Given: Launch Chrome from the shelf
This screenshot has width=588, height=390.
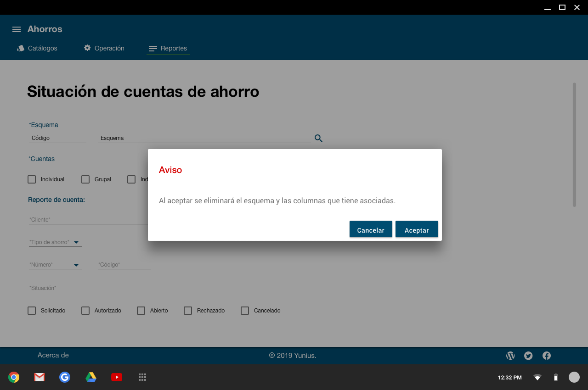Looking at the screenshot, I should (14, 377).
